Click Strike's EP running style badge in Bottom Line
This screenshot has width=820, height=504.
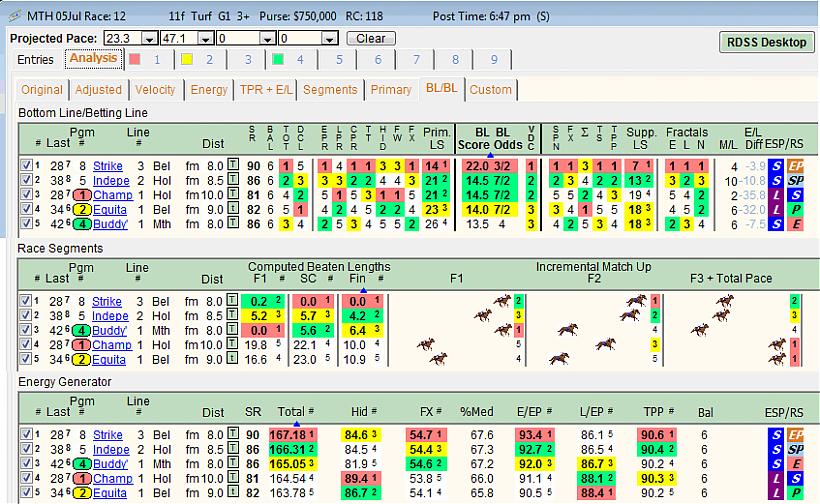point(795,166)
